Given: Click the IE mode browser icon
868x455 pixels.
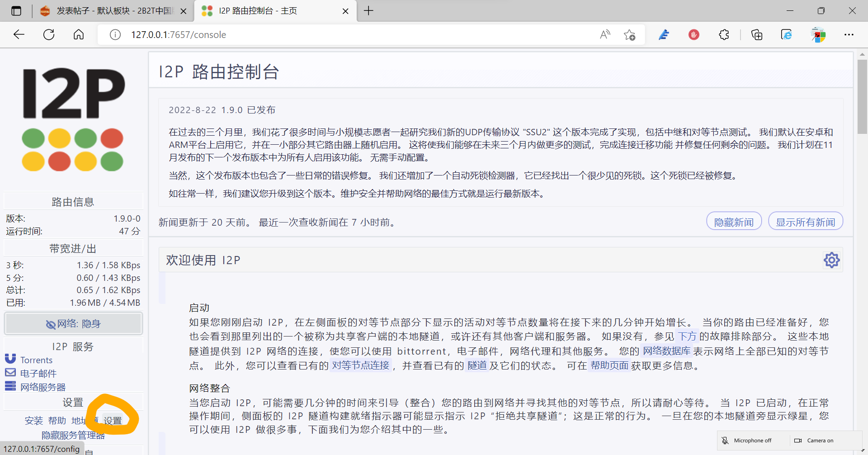Looking at the screenshot, I should tap(787, 34).
